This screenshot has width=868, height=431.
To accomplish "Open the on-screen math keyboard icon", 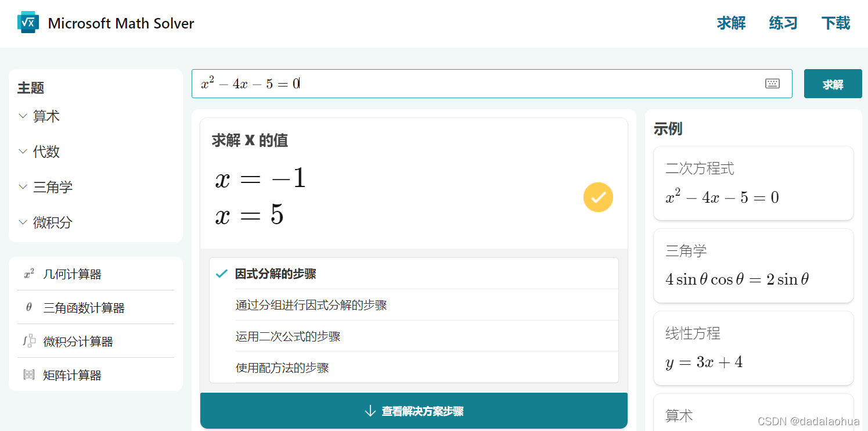I will 772,83.
